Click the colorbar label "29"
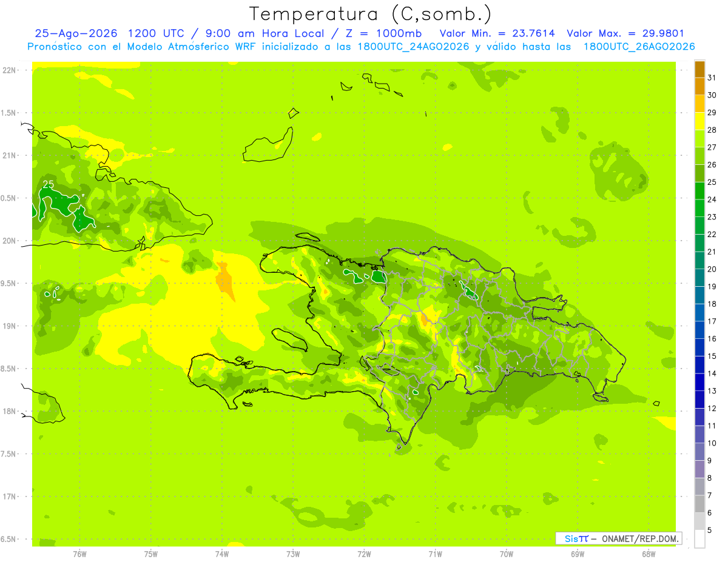This screenshot has width=728, height=562. coord(712,113)
